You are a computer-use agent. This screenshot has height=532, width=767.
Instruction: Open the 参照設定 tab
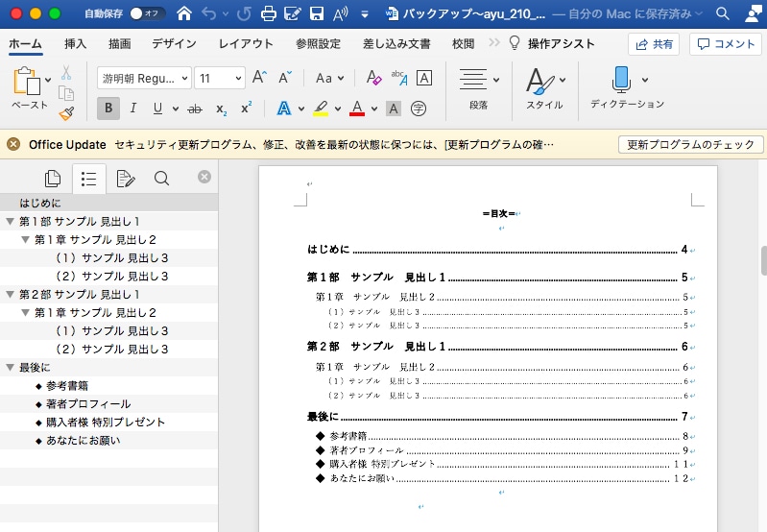[318, 44]
